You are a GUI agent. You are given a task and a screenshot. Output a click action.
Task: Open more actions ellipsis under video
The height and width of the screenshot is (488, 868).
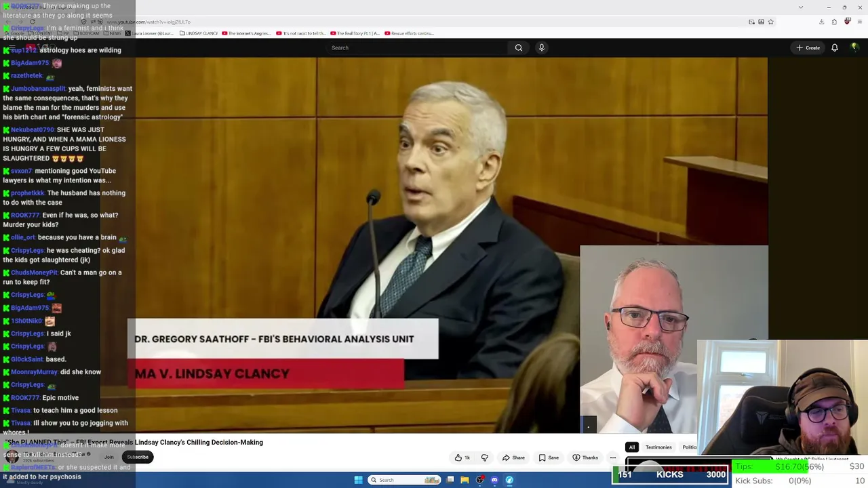tap(613, 457)
